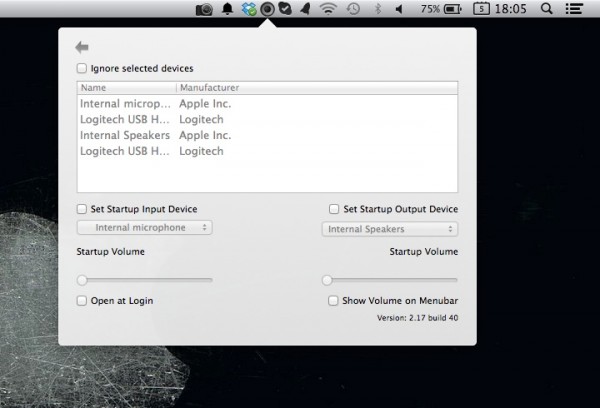Click the output Startup Volume slider knob

point(327,280)
